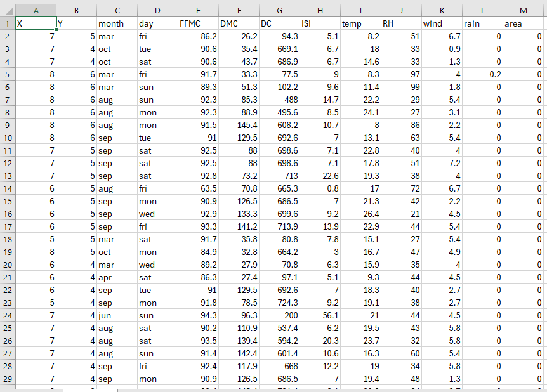
Task: Click the temp value 19.4 cell
Action: pyautogui.click(x=360, y=379)
